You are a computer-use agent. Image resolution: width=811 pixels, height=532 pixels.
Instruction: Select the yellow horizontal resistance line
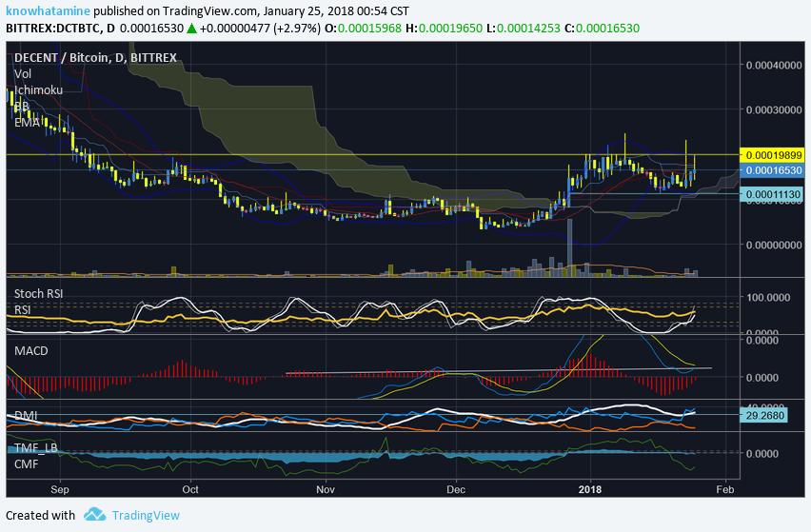click(372, 154)
